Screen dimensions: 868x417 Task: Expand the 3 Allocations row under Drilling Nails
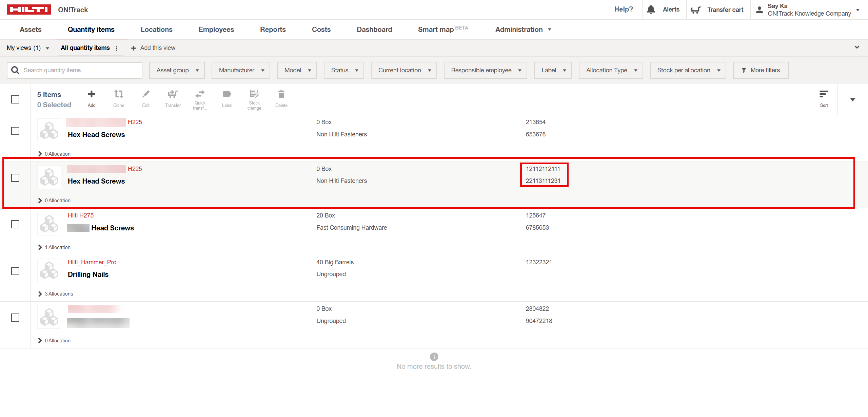point(40,294)
